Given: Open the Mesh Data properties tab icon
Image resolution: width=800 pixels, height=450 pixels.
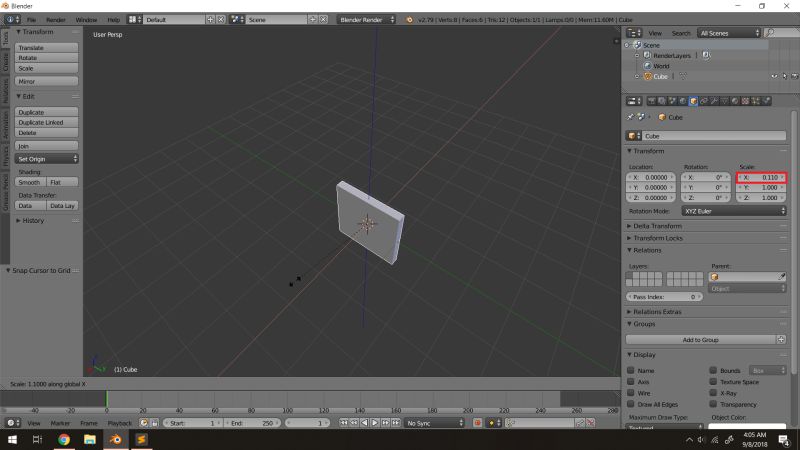Looking at the screenshot, I should click(724, 101).
